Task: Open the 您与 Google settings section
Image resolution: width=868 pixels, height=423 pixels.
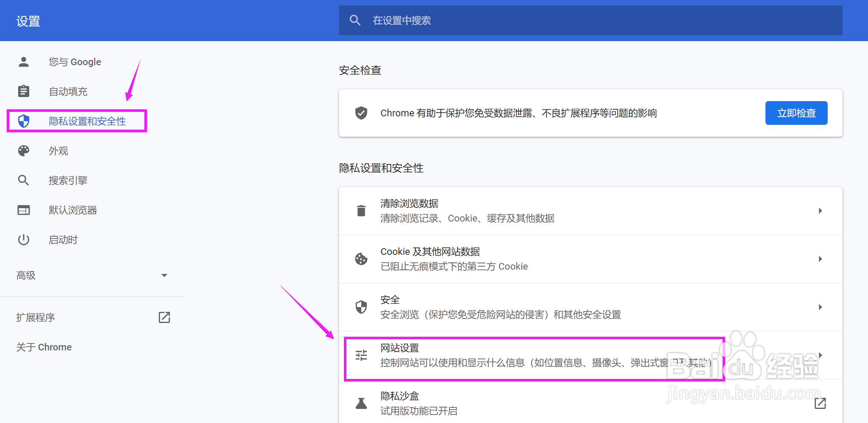Action: click(x=75, y=62)
